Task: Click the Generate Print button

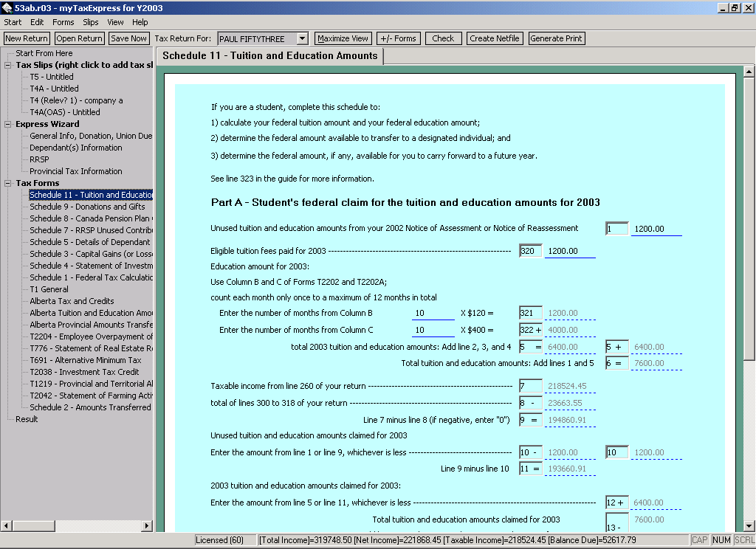Action: (556, 38)
